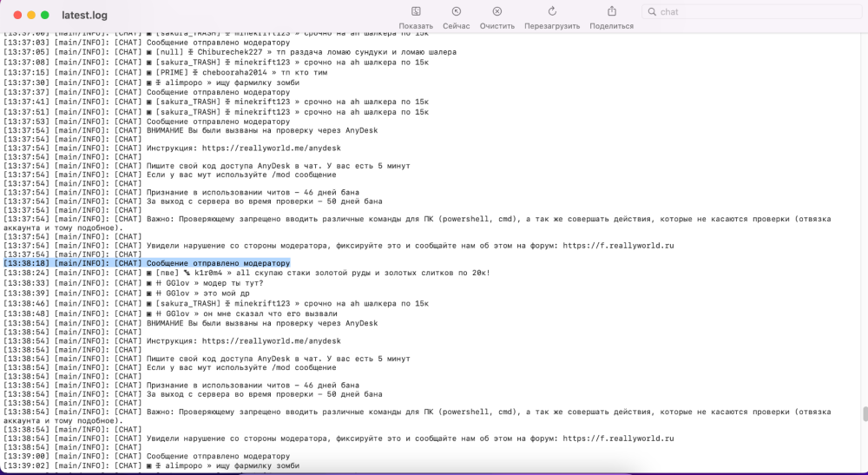Viewport: 868px width, 475px height.
Task: Select GGlov 'он мне сказал' line
Action: (x=170, y=313)
